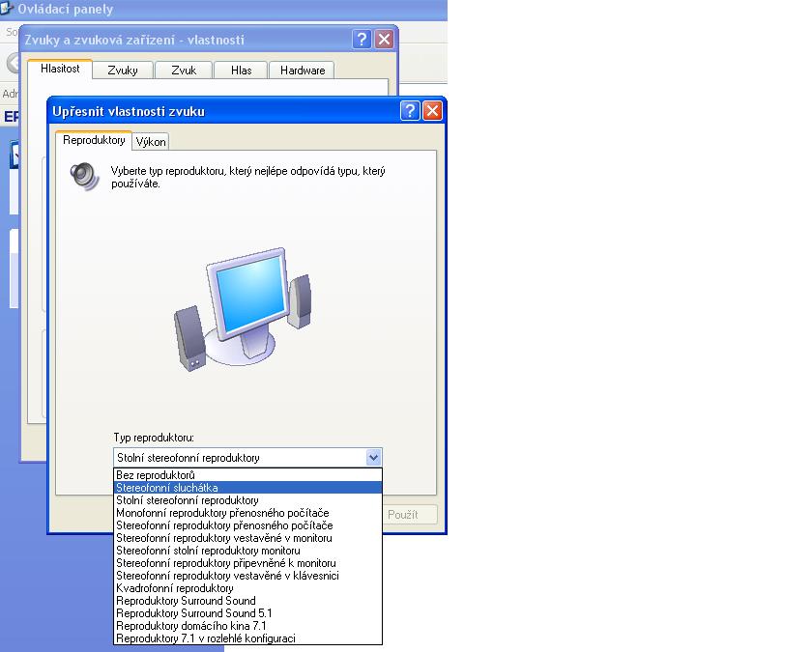Pick Stolní stereofonní reproduktory in the list
This screenshot has width=812, height=652.
[247, 500]
